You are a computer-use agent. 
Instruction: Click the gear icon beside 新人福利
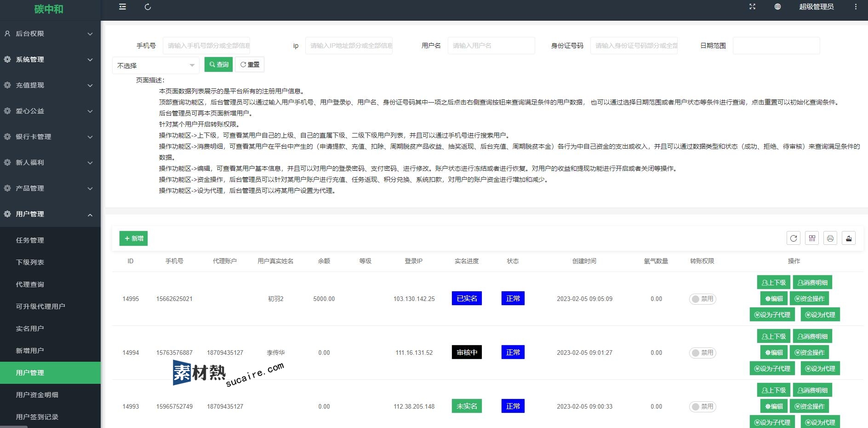click(x=7, y=162)
